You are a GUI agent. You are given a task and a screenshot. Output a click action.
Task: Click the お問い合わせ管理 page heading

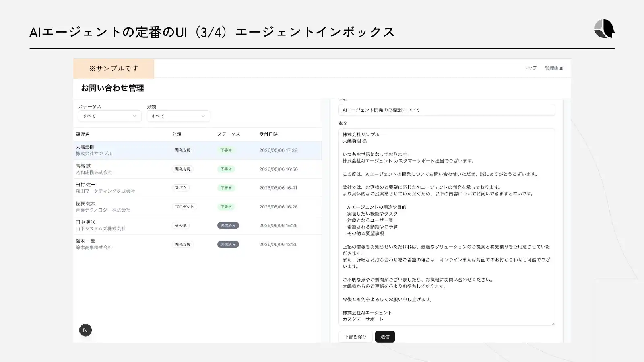click(112, 88)
